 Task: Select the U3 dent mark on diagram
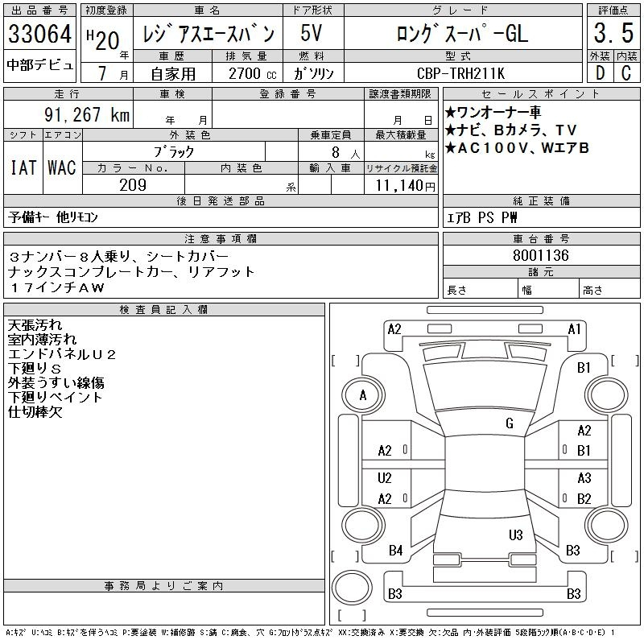pos(515,535)
